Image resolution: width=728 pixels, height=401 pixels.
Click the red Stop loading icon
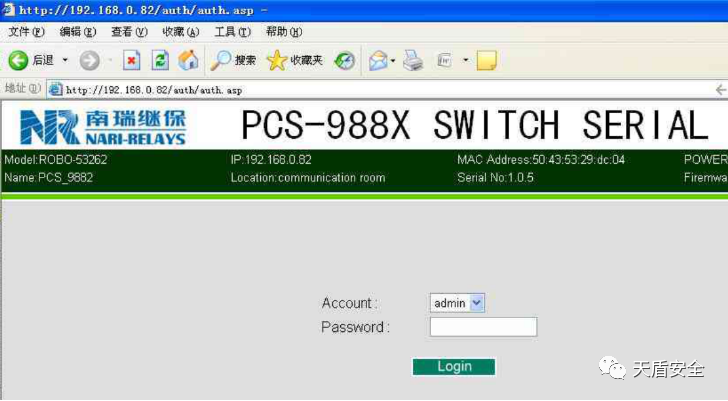point(132,61)
